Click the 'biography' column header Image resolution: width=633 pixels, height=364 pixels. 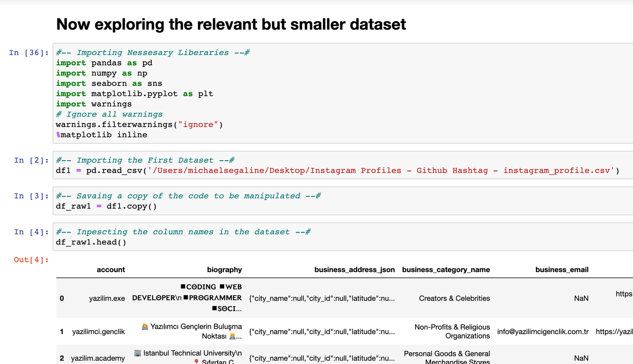[x=224, y=270]
